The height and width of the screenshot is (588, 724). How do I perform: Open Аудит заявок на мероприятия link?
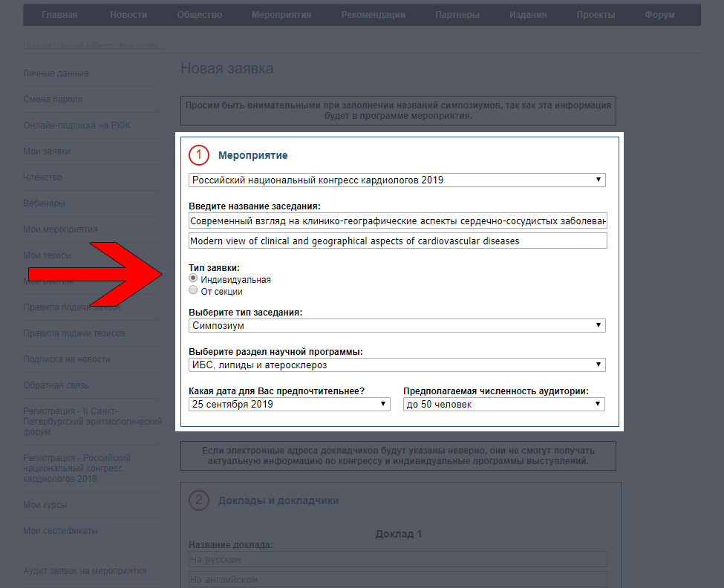pyautogui.click(x=85, y=571)
